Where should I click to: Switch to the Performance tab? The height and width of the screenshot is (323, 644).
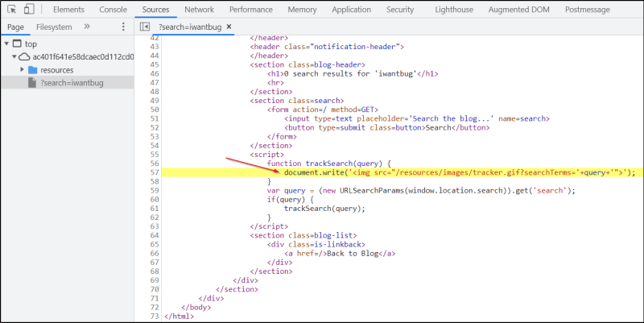pyautogui.click(x=251, y=10)
